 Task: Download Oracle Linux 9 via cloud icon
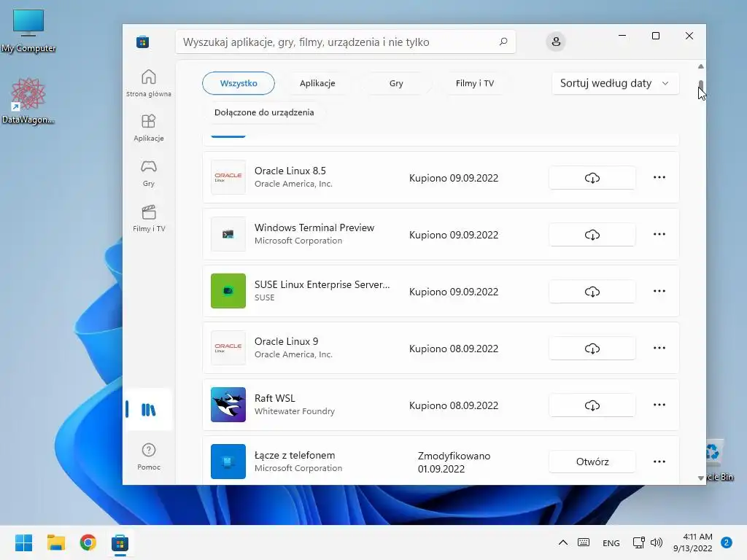pos(592,349)
